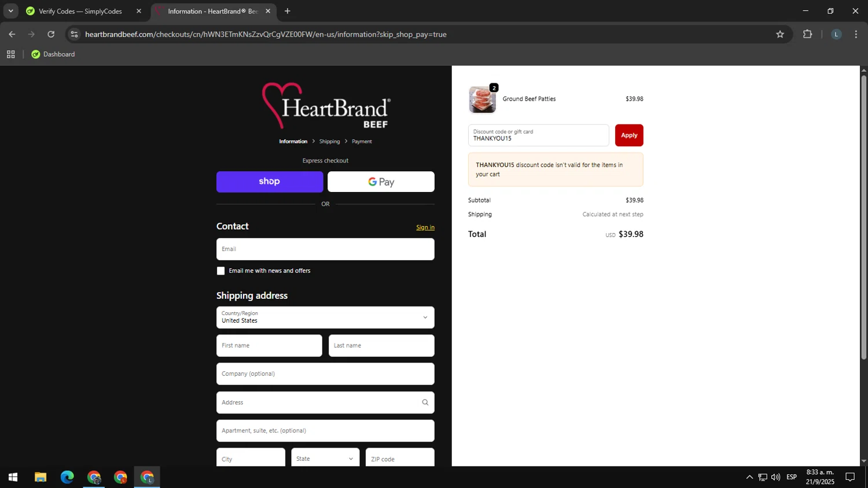Open the Chrome three-dot menu

click(856, 34)
